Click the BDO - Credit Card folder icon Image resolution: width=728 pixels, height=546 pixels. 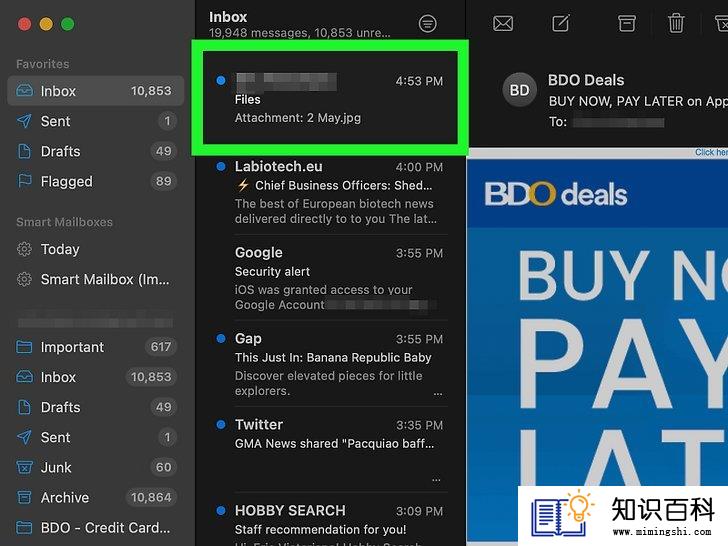tap(24, 527)
